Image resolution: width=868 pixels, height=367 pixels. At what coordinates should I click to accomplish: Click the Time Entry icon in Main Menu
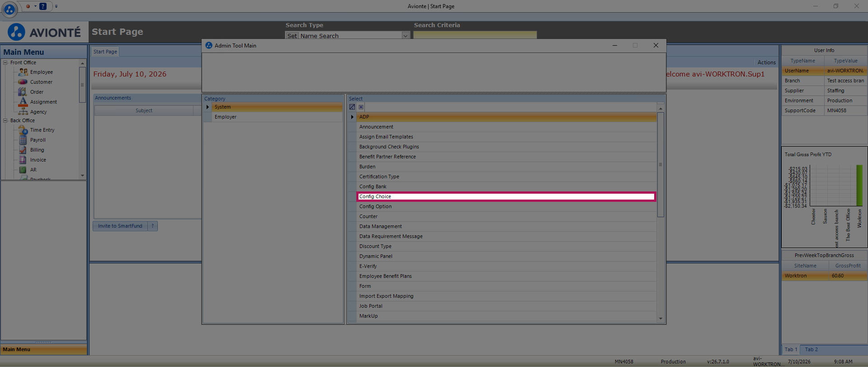(x=23, y=130)
